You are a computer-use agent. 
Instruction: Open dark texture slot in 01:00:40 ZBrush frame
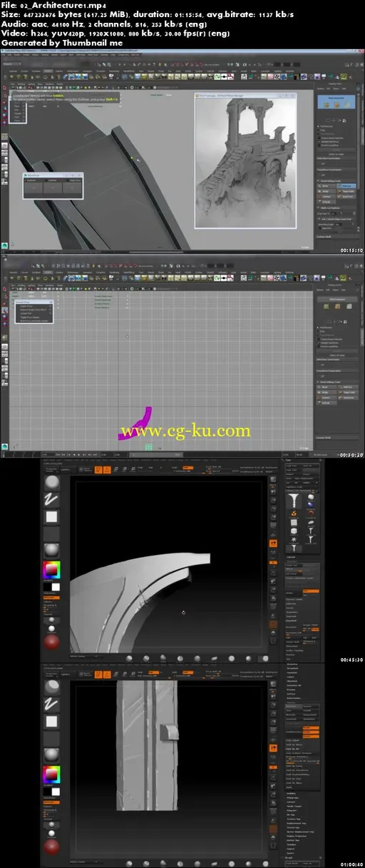click(51, 739)
